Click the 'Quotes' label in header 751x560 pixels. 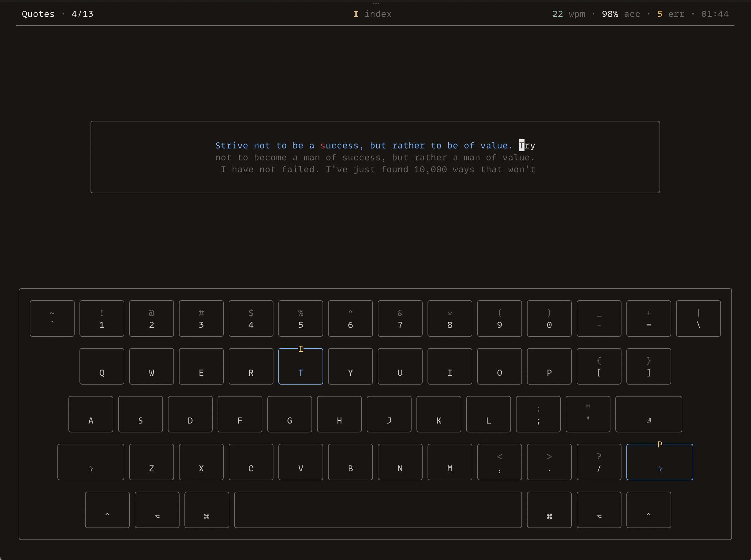point(38,14)
